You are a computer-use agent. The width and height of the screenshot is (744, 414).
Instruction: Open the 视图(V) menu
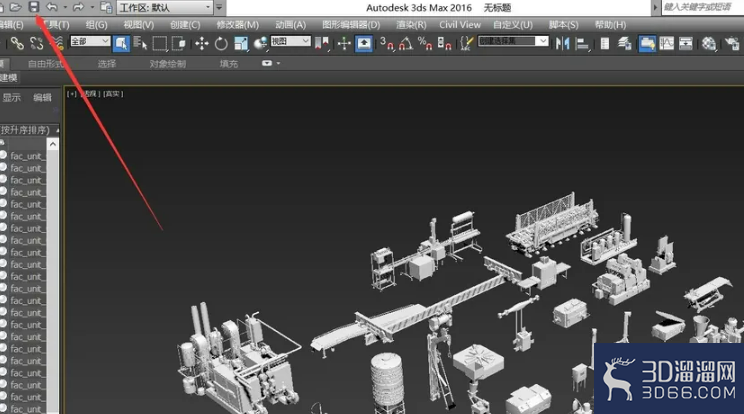[x=139, y=25]
